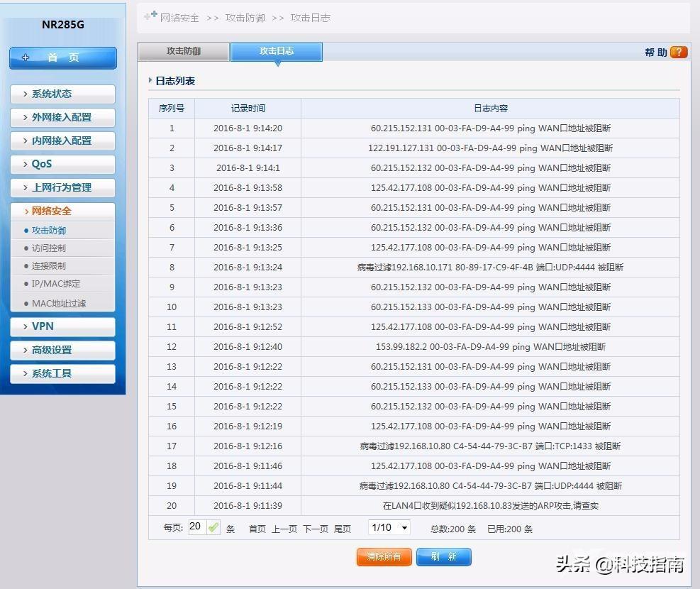Select log row 8 virus filter 192.168.10.171
This screenshot has width=700, height=589.
490,268
